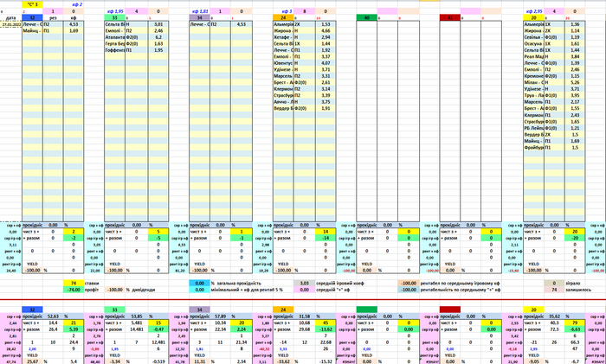Click coefficient 5,26 in block 20
Image resolution: width=606 pixels, height=364 pixels.
point(575,82)
